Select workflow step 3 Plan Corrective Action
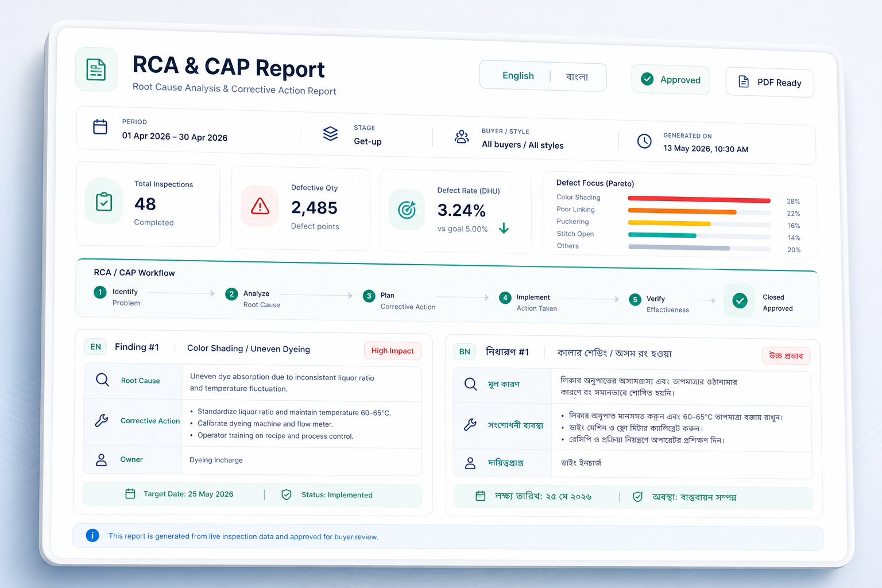The image size is (882, 588). tap(399, 301)
